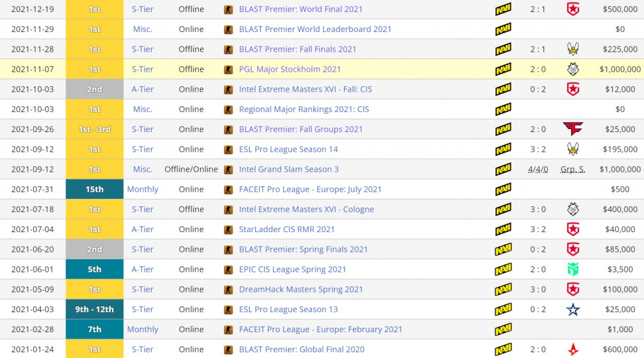Open EPIC CIS League Spring 2021 link
Viewport: 644px width, 358px height.
click(x=292, y=269)
